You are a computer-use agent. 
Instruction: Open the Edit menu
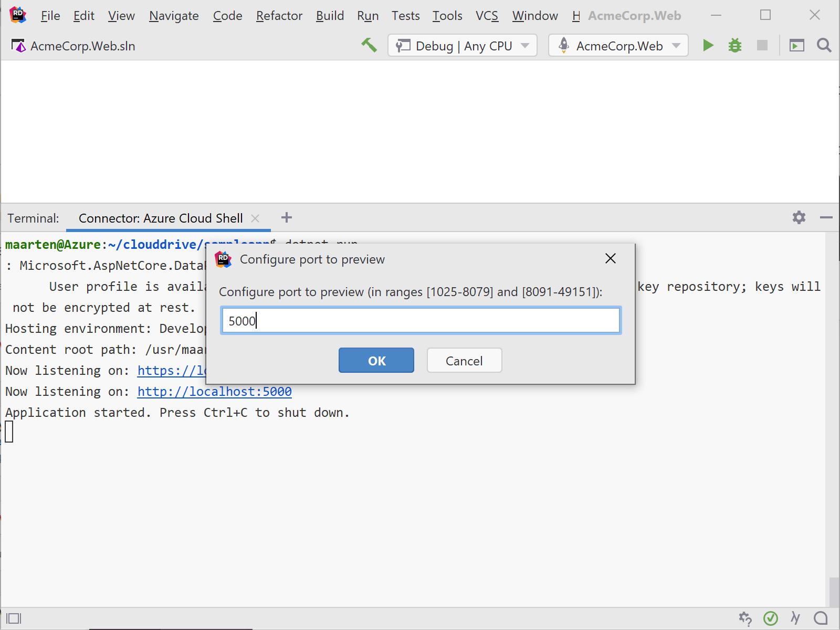click(84, 16)
